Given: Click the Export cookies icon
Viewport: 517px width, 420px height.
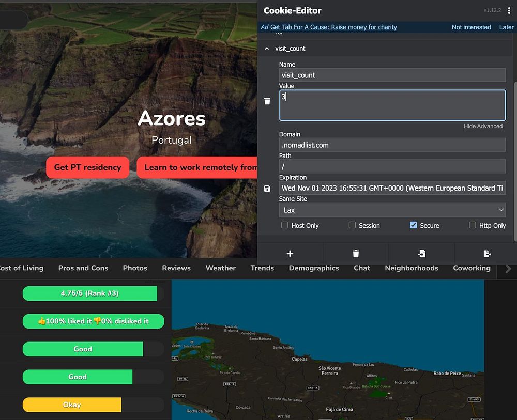Looking at the screenshot, I should tap(487, 254).
